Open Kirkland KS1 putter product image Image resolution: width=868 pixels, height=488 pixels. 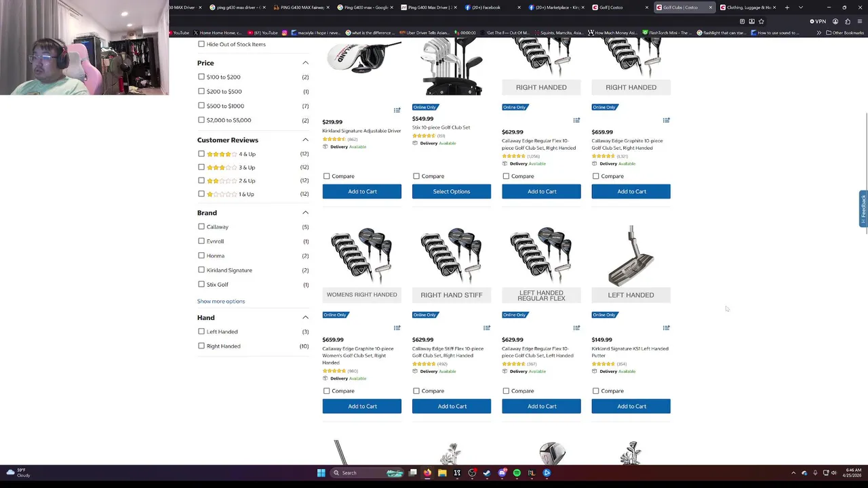(631, 264)
